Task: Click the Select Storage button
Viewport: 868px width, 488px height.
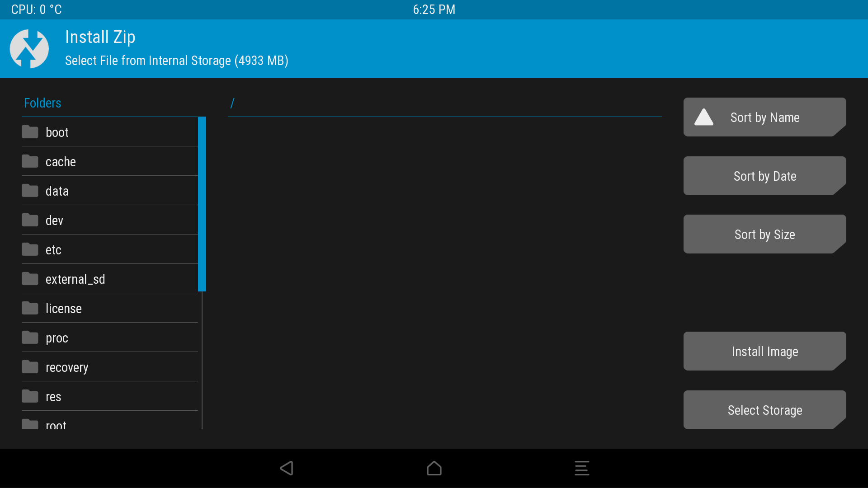Action: tap(765, 410)
